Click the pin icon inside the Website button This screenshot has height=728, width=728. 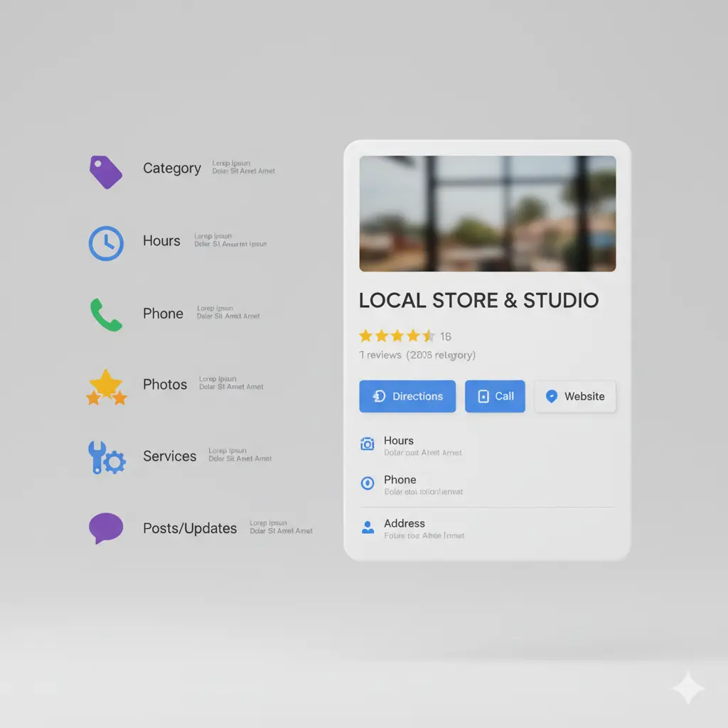pos(552,396)
